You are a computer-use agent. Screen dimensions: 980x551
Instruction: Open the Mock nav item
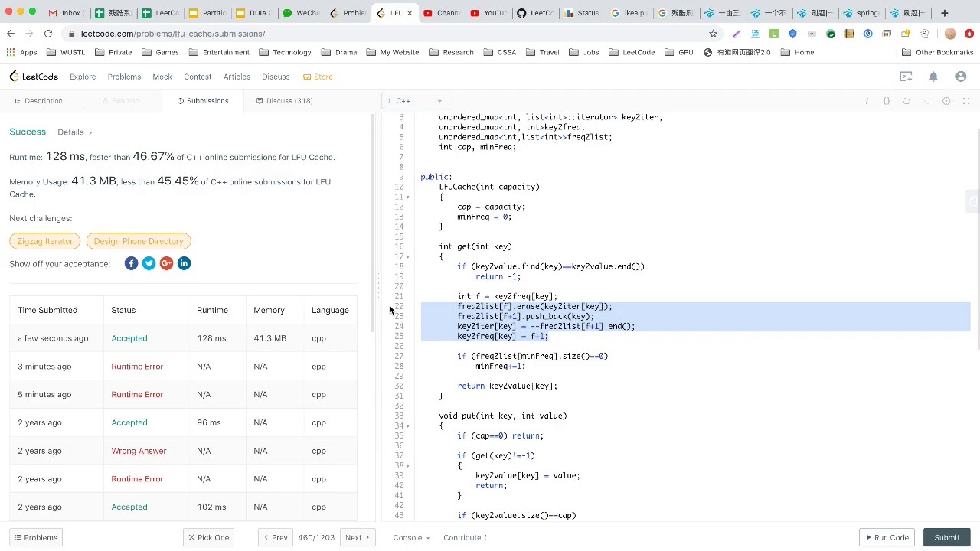point(162,77)
